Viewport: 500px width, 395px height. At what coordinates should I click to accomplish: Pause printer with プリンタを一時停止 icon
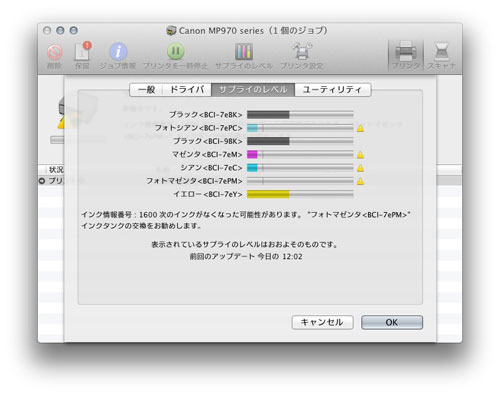point(175,52)
